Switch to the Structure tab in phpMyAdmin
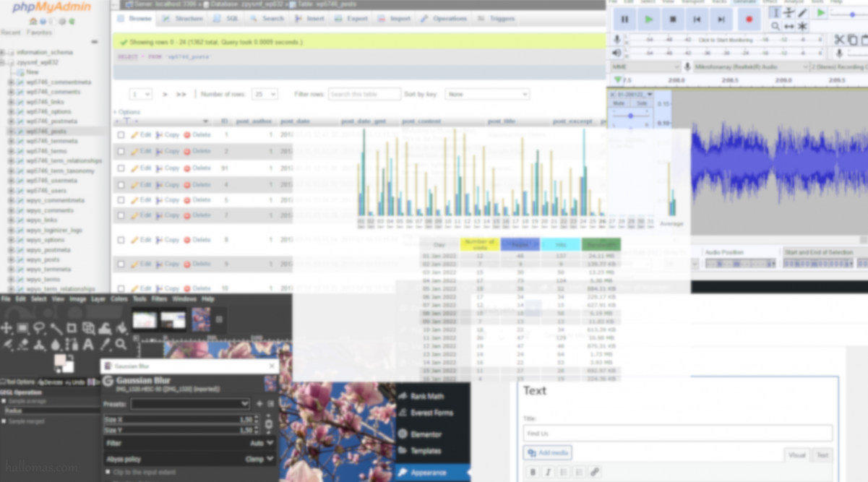Viewport: 868px width, 482px height. click(184, 19)
